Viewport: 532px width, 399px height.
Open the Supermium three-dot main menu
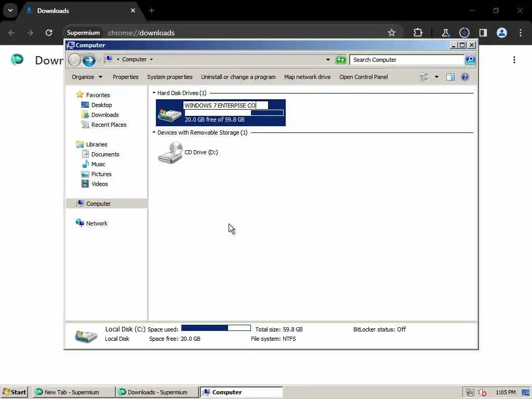point(521,33)
